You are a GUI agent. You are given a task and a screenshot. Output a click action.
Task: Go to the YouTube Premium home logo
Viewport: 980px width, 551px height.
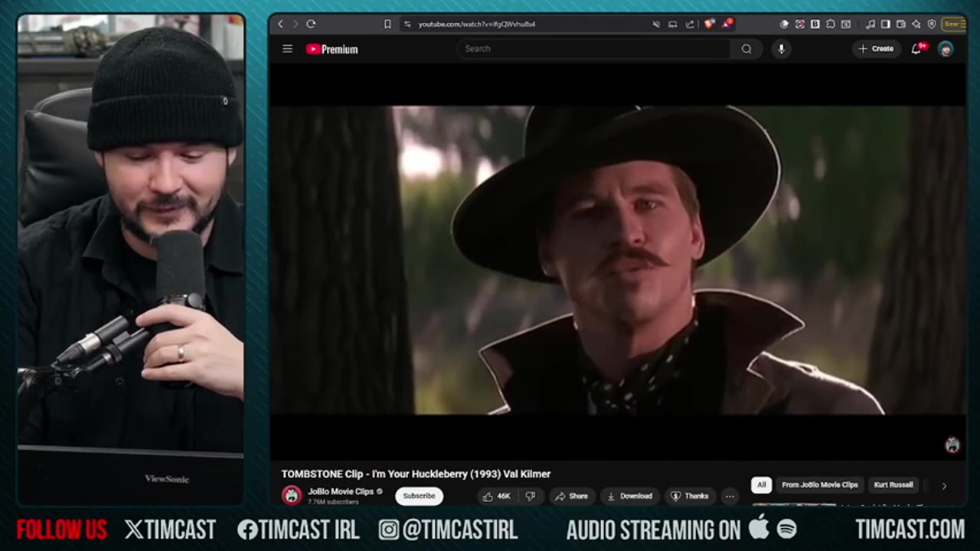tap(332, 49)
